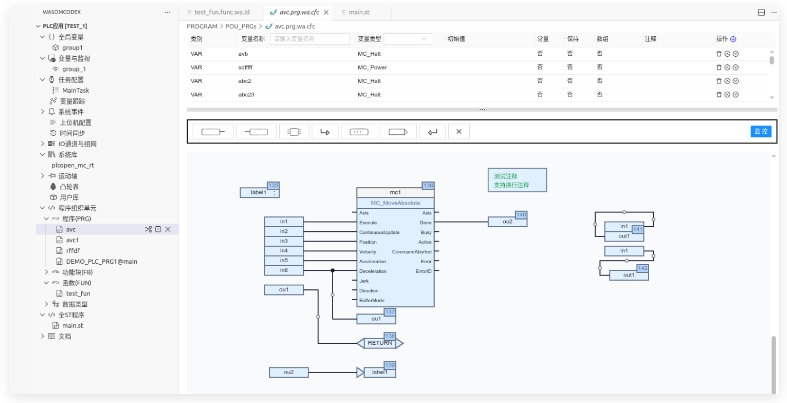The width and height of the screenshot is (787, 403).
Task: Open DEMO_PLC_PRG1@main in the tree
Action: pos(101,261)
